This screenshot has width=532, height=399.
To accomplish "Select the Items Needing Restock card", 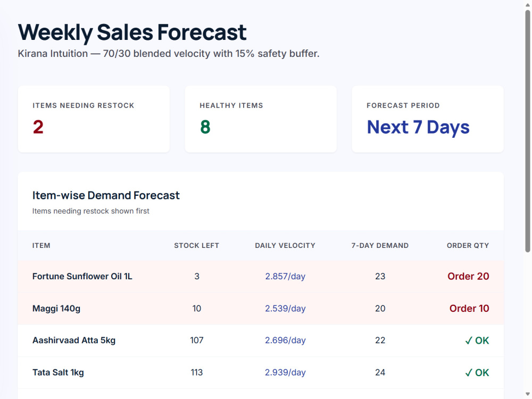I will [94, 119].
